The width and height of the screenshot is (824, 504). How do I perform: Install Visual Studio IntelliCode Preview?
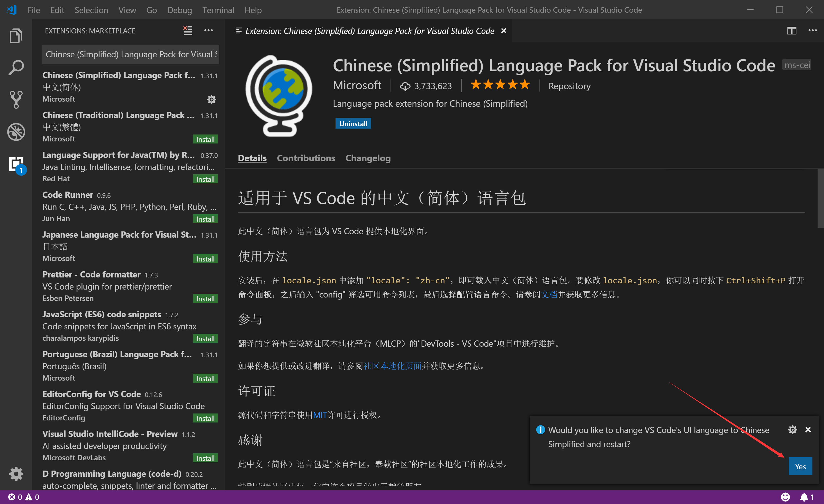[205, 457]
